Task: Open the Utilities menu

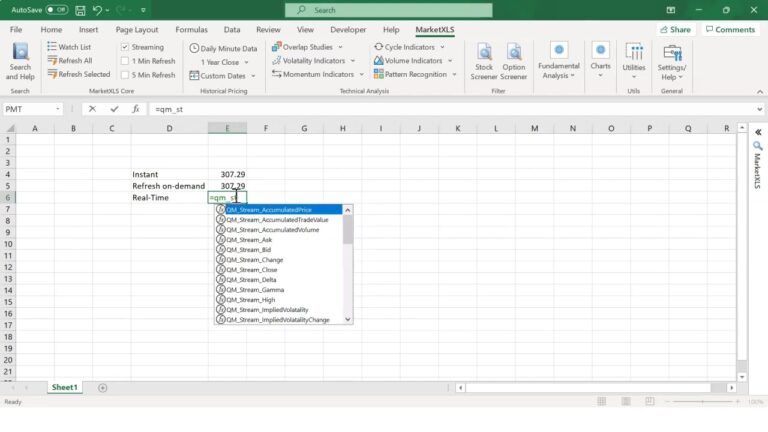Action: click(x=634, y=62)
